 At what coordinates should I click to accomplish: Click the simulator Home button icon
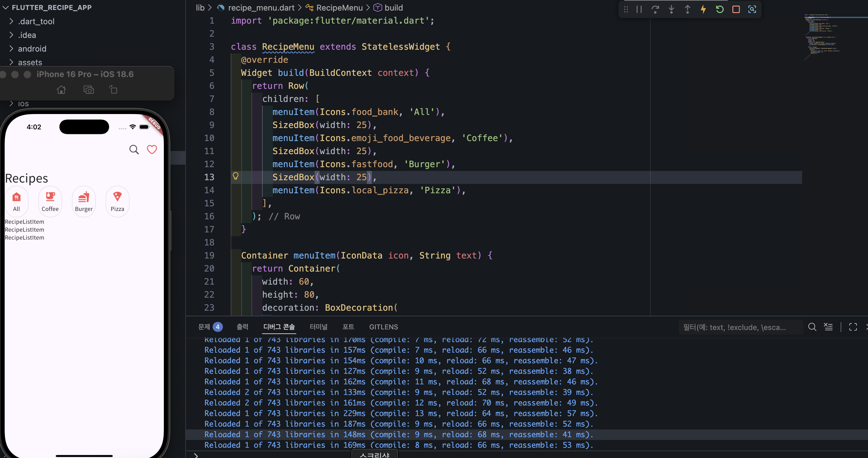click(61, 90)
